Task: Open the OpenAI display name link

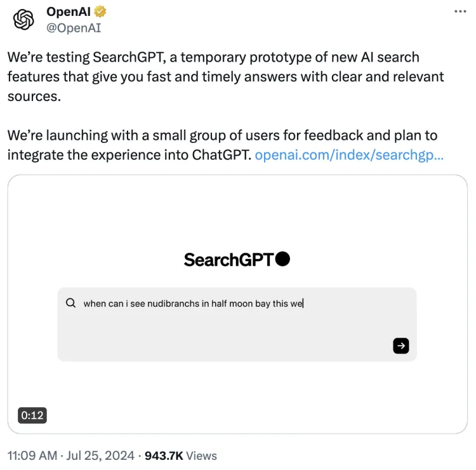Action: point(69,12)
